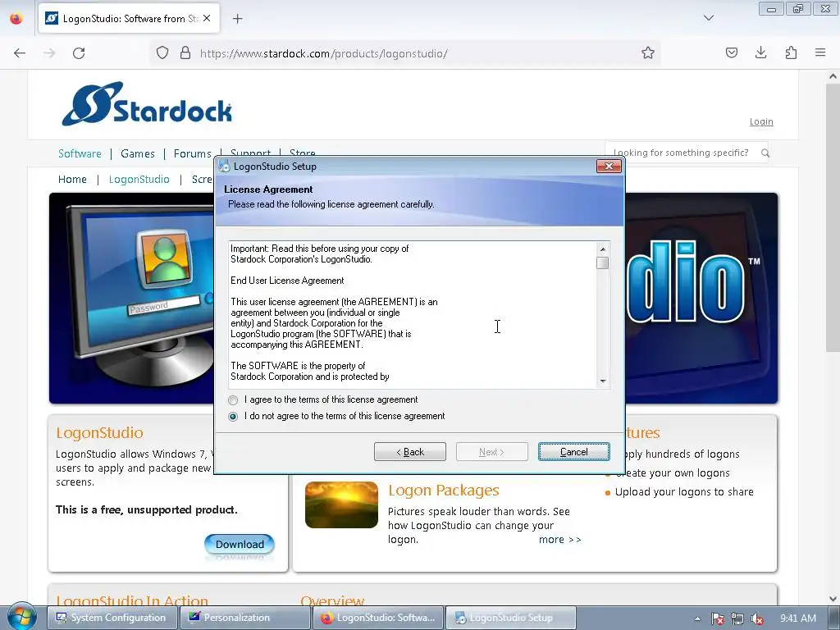The height and width of the screenshot is (630, 840).
Task: Click the Action Center flag tray icon
Action: [x=717, y=619]
